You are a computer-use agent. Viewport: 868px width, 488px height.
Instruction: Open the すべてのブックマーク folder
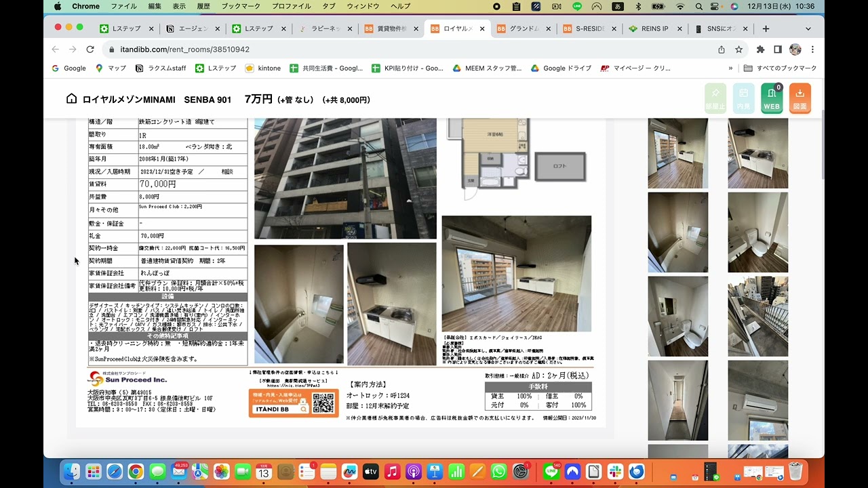[780, 68]
